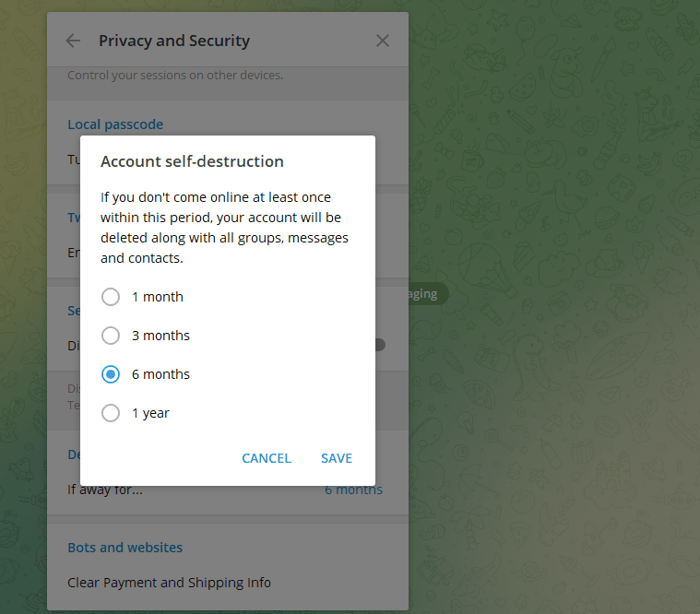Click the 'If away for...' row label
700x614 pixels.
point(105,490)
